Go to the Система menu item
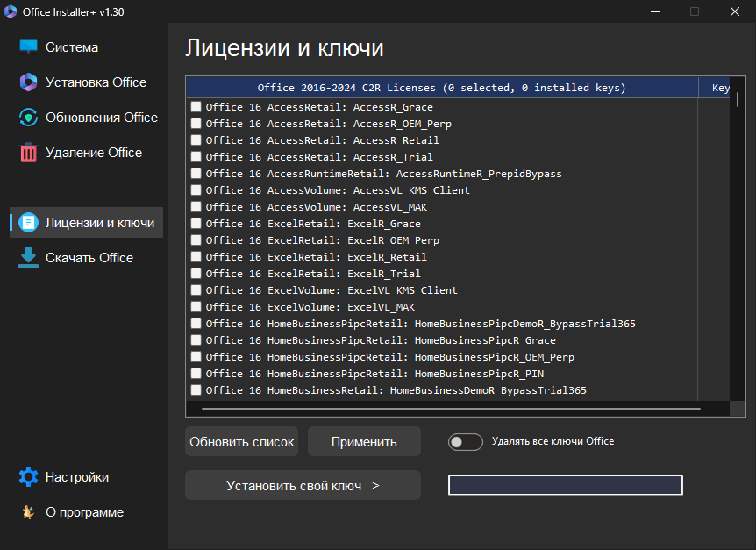This screenshot has height=550, width=756. click(72, 47)
